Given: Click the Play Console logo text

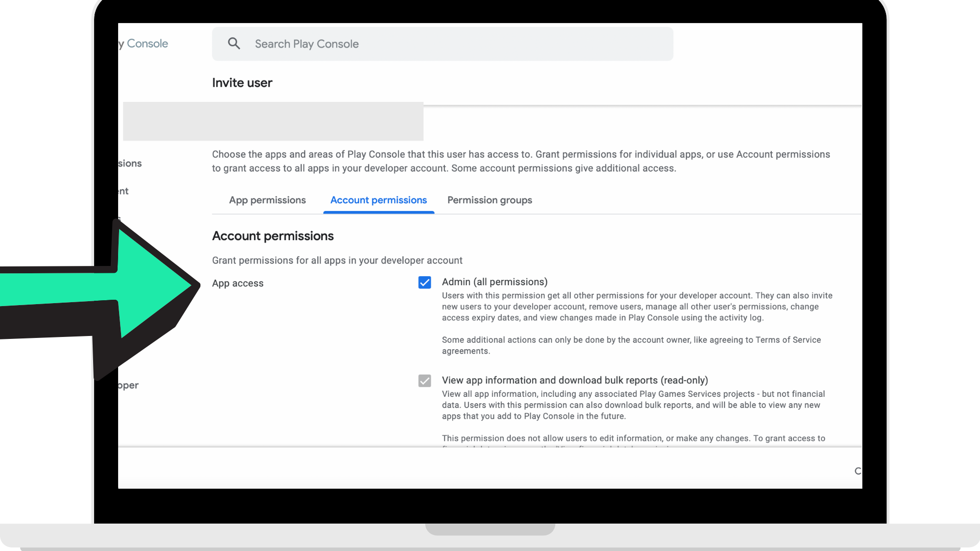Looking at the screenshot, I should tap(145, 44).
